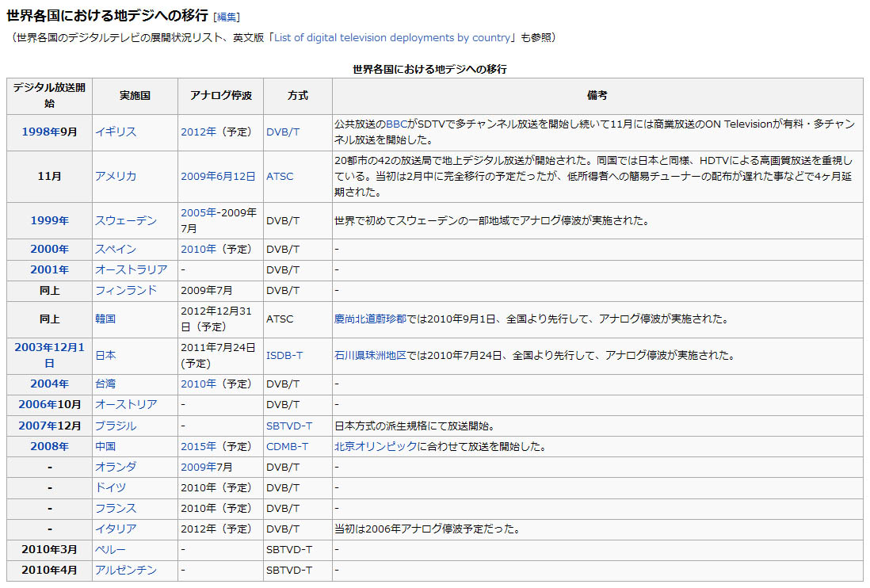Select the スウェーデン country link
This screenshot has height=588, width=870.
tap(126, 220)
